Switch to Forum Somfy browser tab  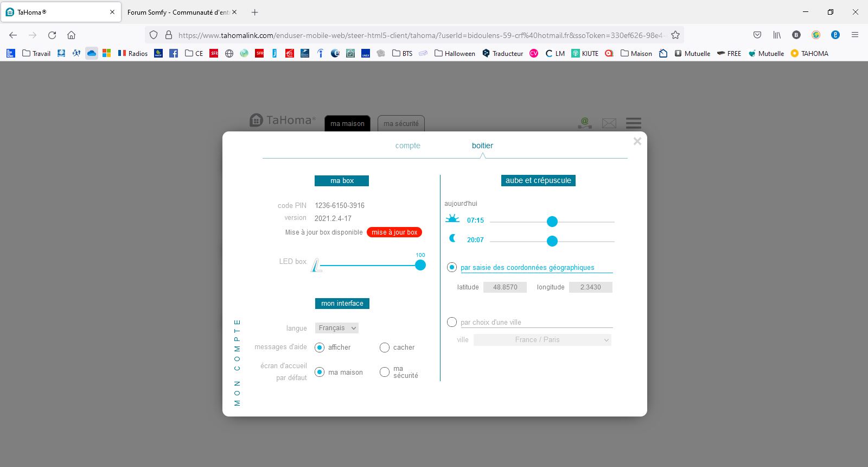[x=178, y=12]
